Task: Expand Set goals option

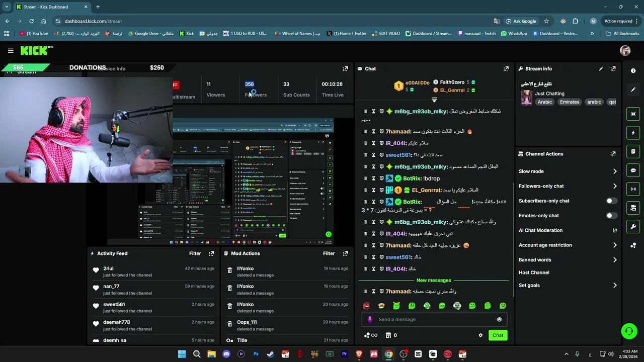Action: click(615, 286)
